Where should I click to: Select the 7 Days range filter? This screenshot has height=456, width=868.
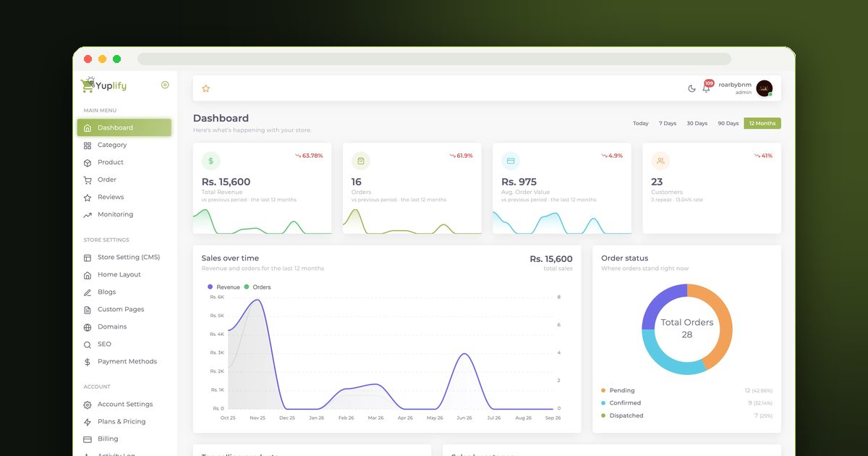668,123
